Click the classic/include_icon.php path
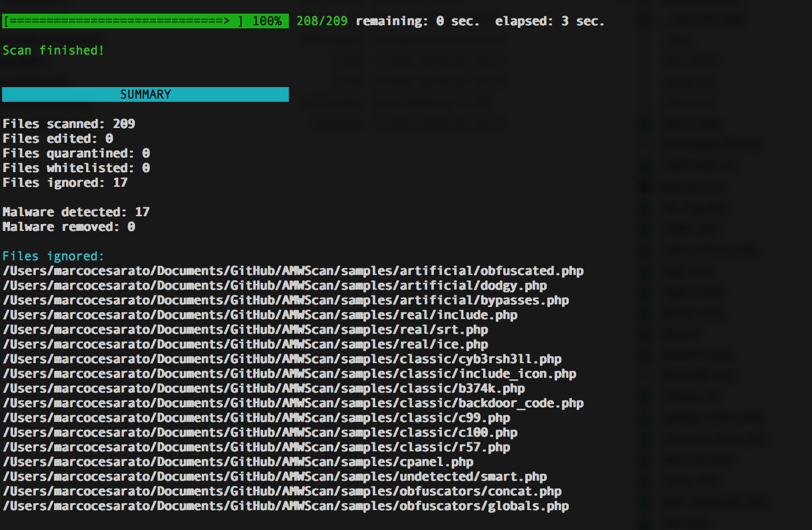The width and height of the screenshot is (812, 530). 289,374
